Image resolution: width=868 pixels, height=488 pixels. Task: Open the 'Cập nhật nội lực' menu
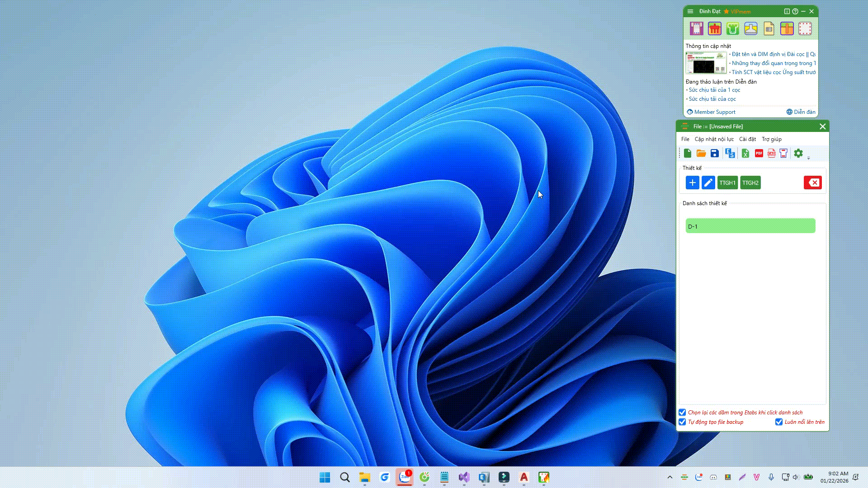(x=714, y=139)
